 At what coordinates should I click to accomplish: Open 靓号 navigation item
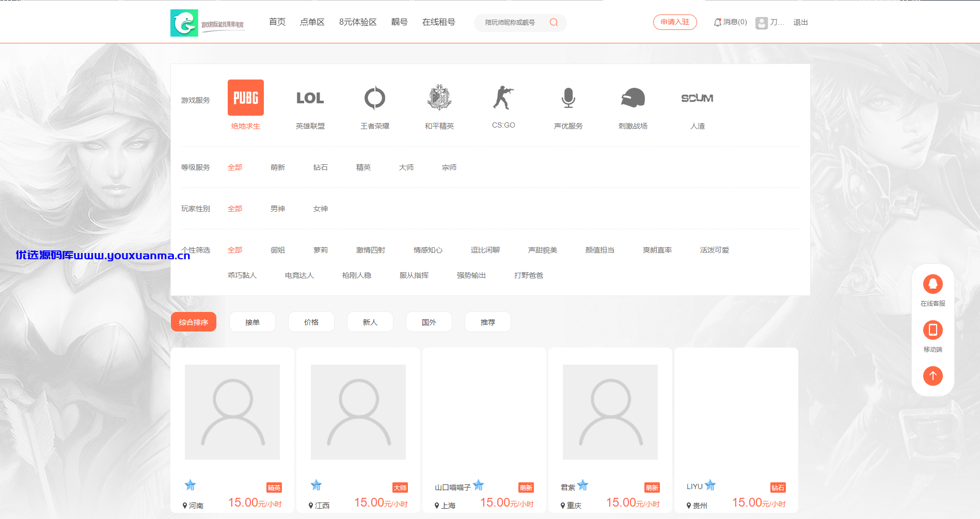tap(400, 22)
